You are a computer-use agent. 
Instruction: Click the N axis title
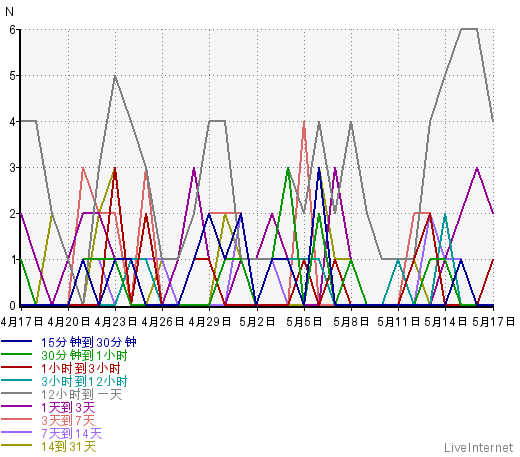point(9,12)
